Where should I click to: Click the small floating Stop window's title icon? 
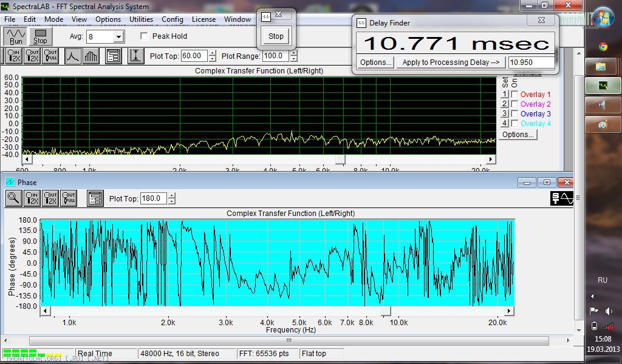266,16
